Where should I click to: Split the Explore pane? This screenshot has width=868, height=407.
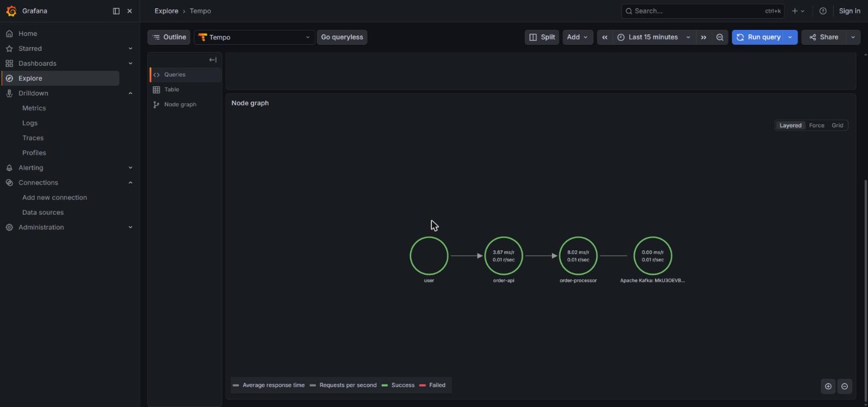[x=541, y=38]
